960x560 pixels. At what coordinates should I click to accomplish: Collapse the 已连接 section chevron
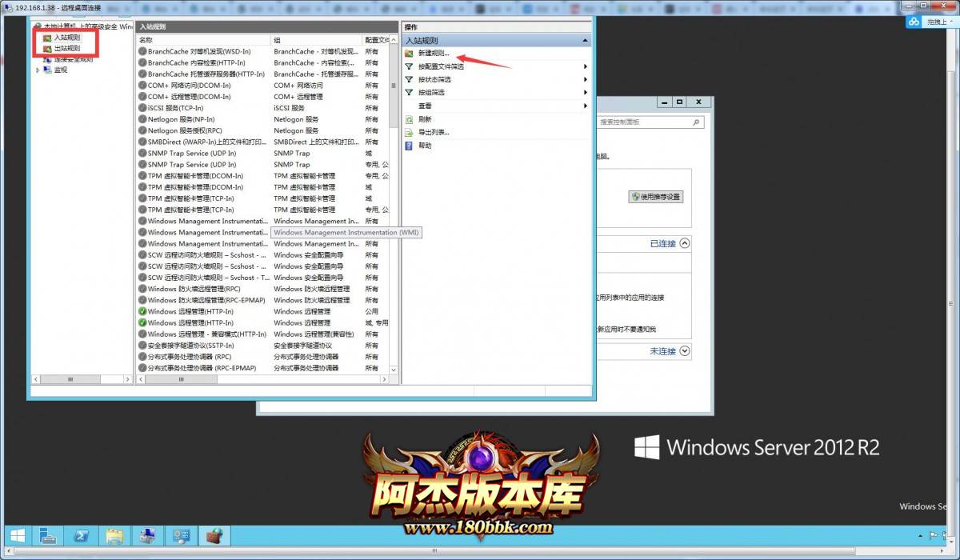[x=685, y=243]
